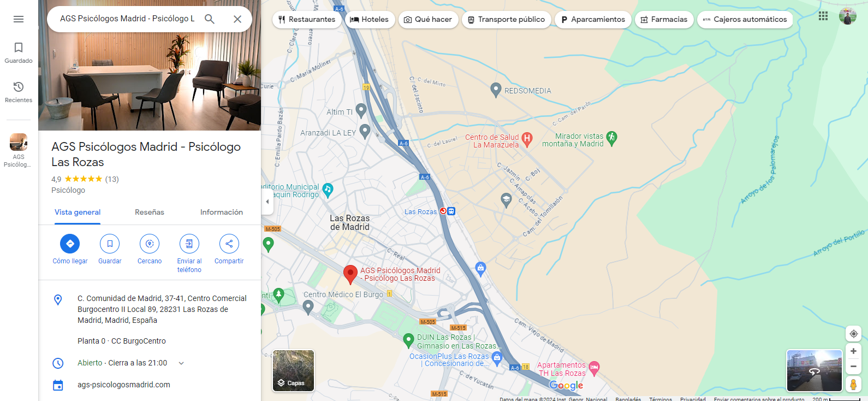Filter map by Restaurantes
This screenshot has height=401, width=868.
[307, 20]
